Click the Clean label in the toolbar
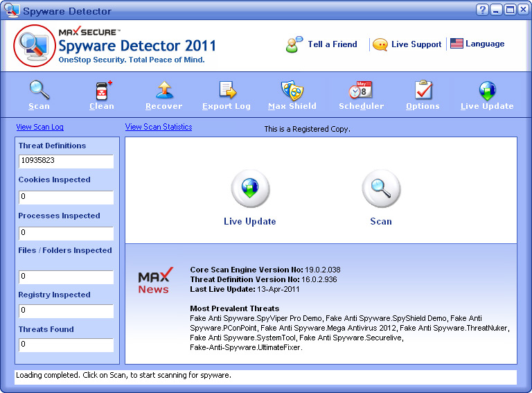The image size is (532, 393). click(102, 106)
